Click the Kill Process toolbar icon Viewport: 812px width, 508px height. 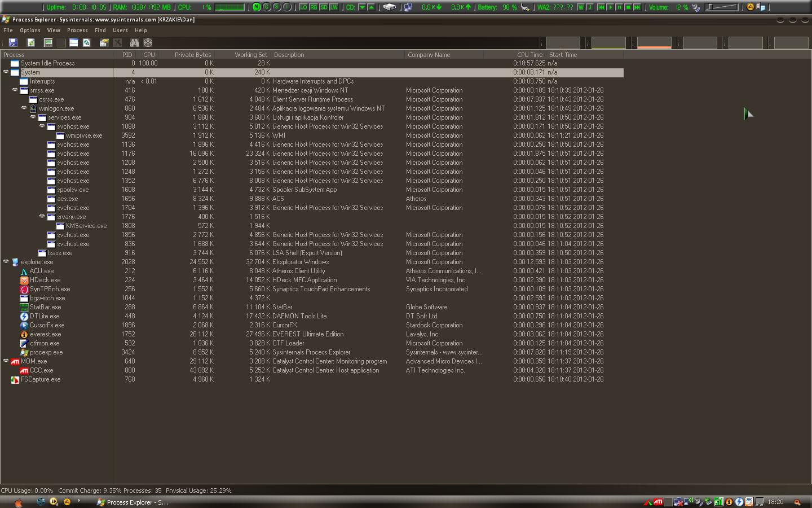tap(117, 42)
